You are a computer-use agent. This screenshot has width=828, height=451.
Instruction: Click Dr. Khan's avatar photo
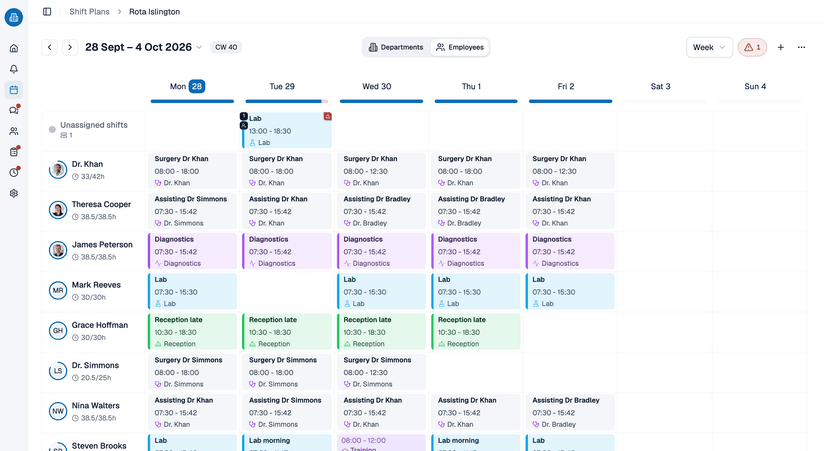pos(58,170)
